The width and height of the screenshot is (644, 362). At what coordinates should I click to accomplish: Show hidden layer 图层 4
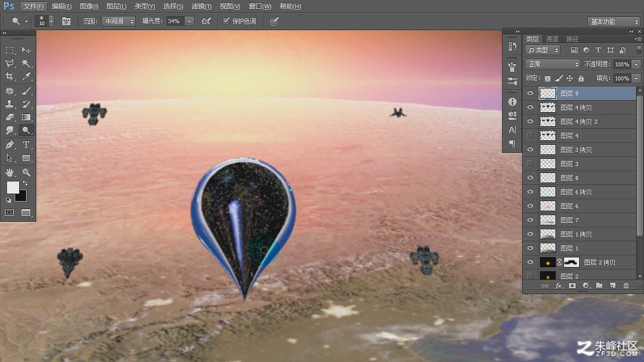(x=530, y=135)
